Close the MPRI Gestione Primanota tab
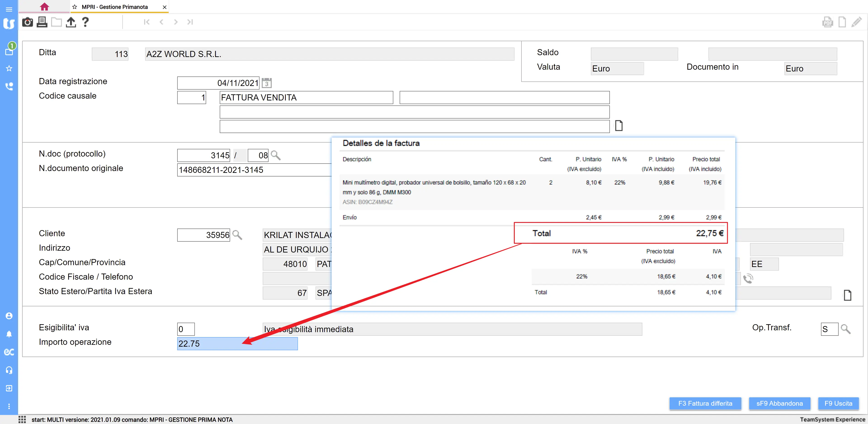868x424 pixels. (x=164, y=7)
